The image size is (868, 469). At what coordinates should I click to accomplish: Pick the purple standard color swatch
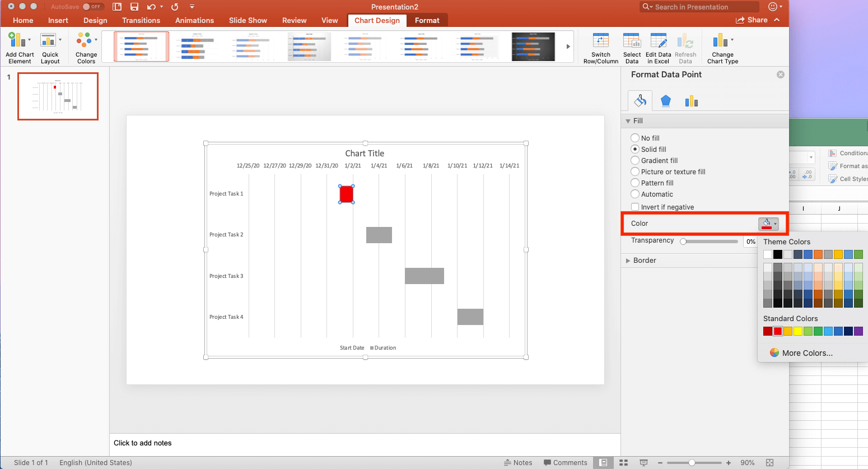click(x=858, y=331)
